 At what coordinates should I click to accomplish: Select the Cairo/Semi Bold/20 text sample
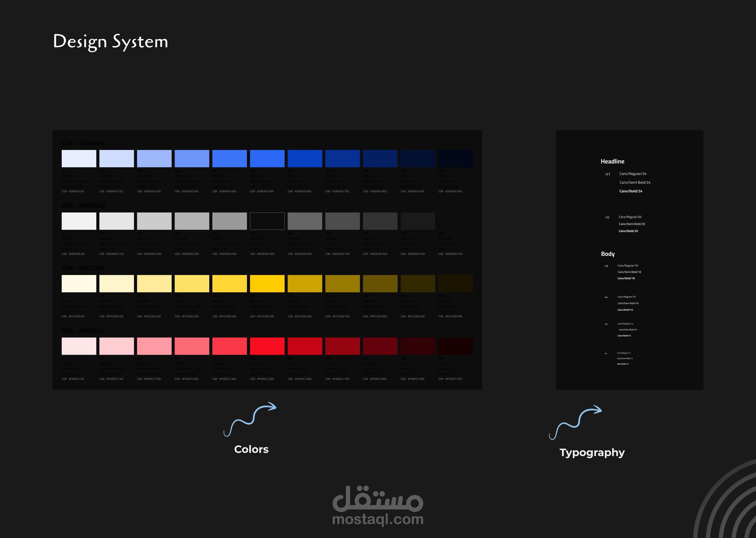[x=632, y=224]
